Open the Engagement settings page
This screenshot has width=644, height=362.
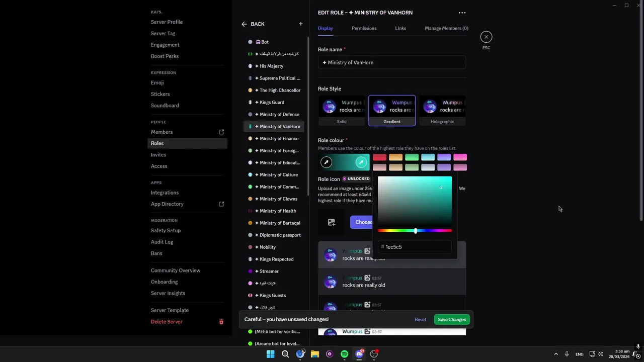[x=165, y=45]
